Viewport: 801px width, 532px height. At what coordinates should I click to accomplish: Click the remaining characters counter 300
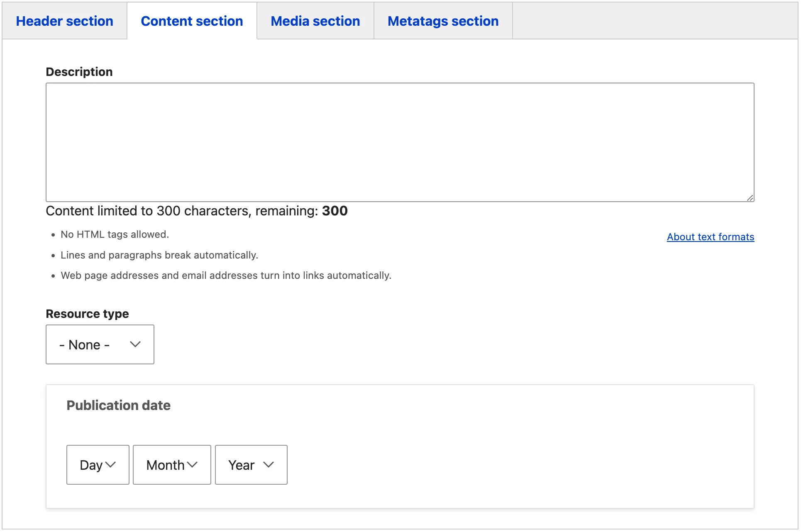point(335,211)
